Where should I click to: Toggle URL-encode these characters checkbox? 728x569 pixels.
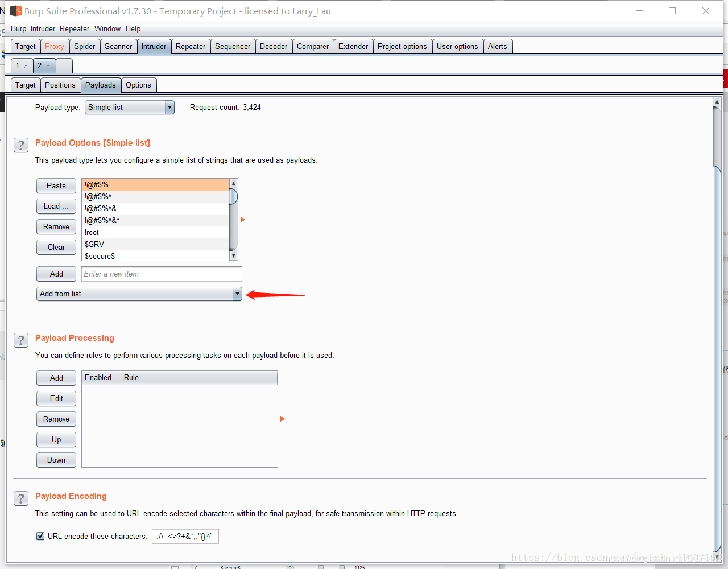[x=40, y=536]
